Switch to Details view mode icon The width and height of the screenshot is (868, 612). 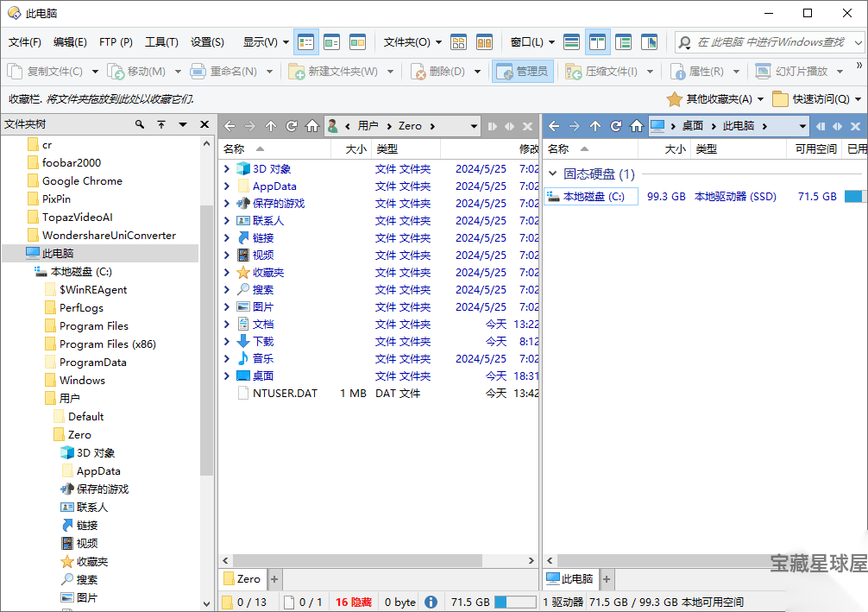click(305, 42)
